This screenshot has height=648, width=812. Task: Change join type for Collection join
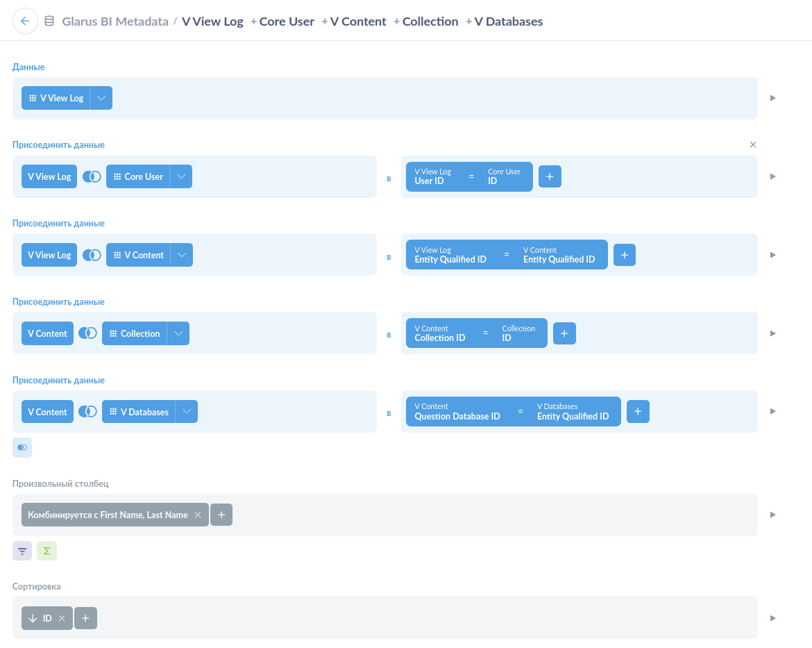pyautogui.click(x=87, y=333)
